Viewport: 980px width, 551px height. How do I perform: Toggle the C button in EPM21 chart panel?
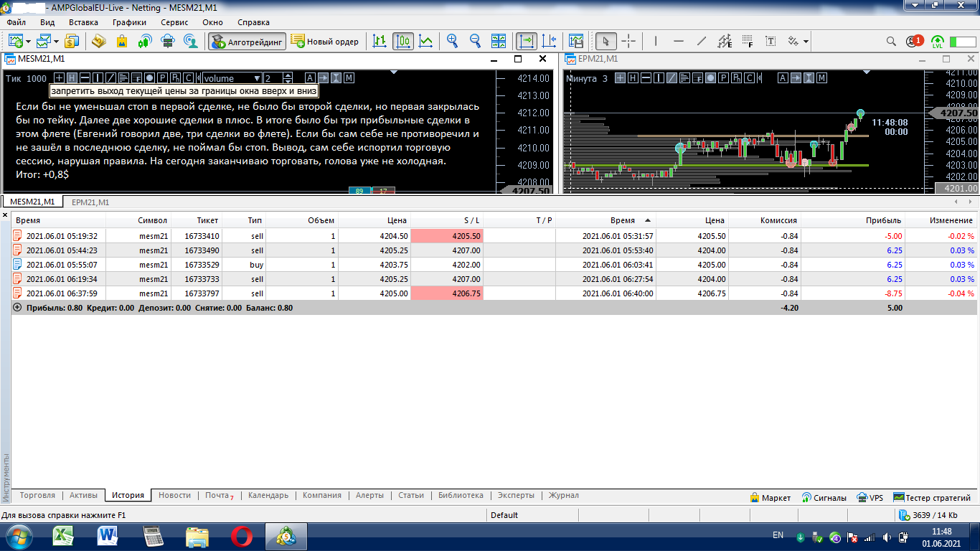750,78
